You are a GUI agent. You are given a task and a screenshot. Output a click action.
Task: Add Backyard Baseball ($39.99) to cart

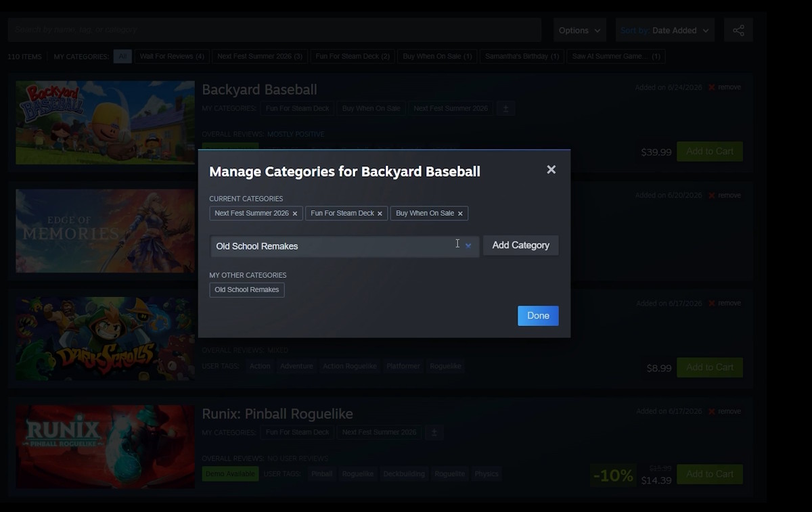coord(710,152)
